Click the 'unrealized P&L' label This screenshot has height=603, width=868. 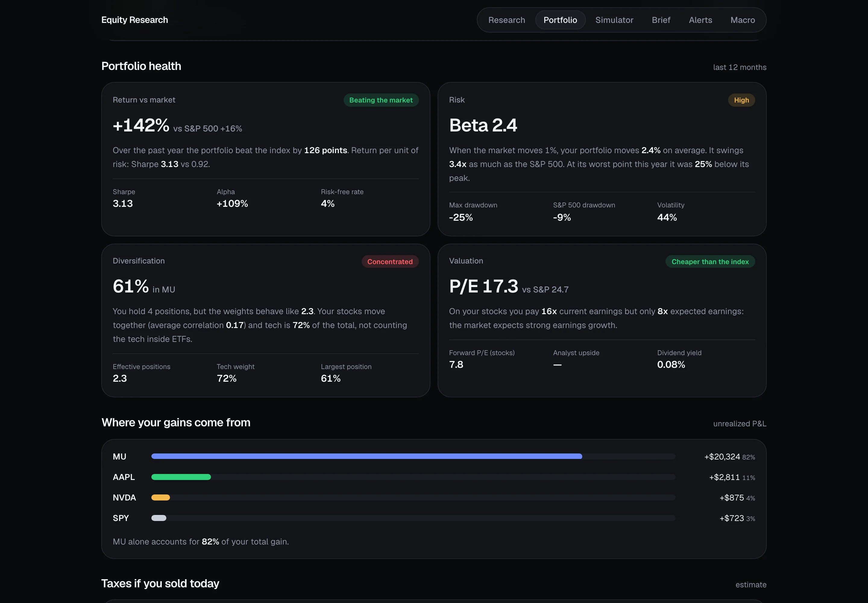[740, 424]
